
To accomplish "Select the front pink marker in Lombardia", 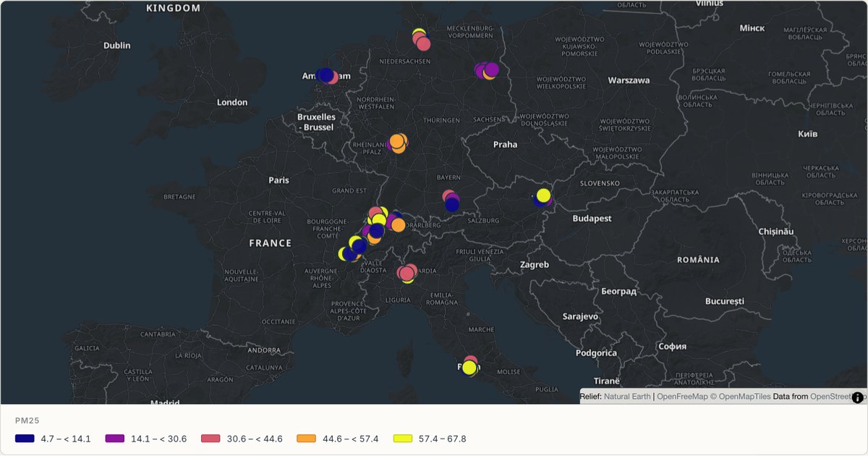I will coord(405,274).
